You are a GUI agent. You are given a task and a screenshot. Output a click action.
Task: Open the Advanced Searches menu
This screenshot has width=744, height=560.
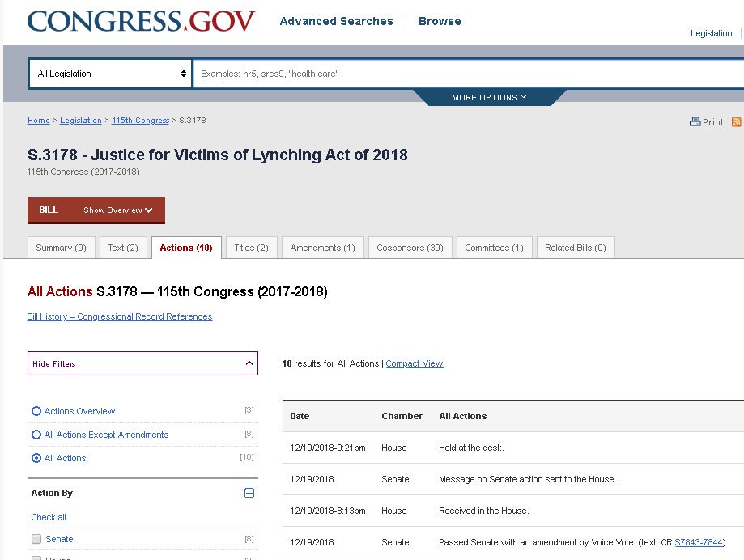pos(337,21)
